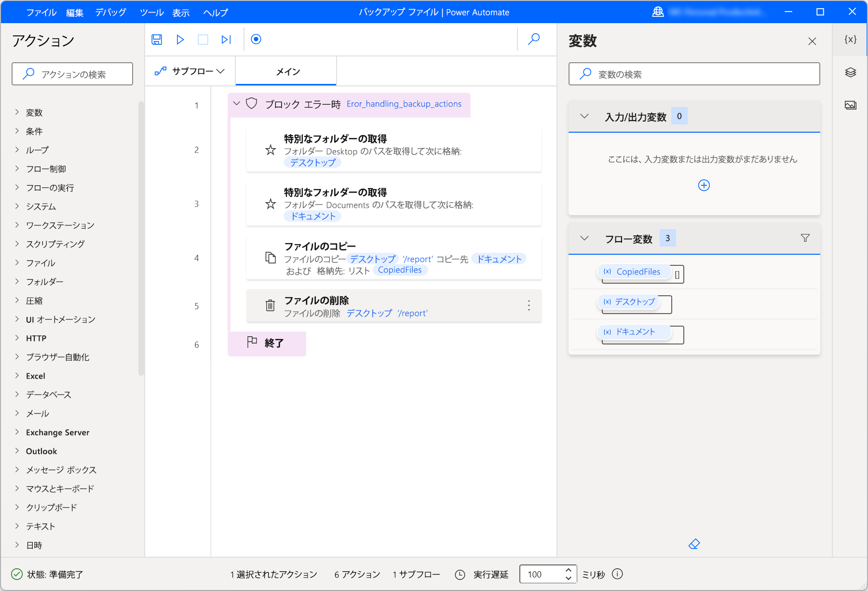Expand the スクリプティング action group
This screenshot has width=868, height=591.
point(17,244)
